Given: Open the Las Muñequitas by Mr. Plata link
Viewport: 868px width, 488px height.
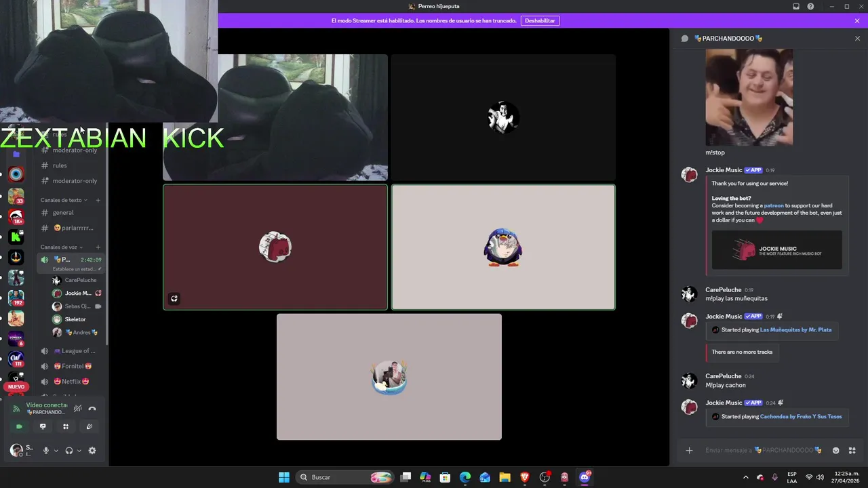Looking at the screenshot, I should click(795, 330).
